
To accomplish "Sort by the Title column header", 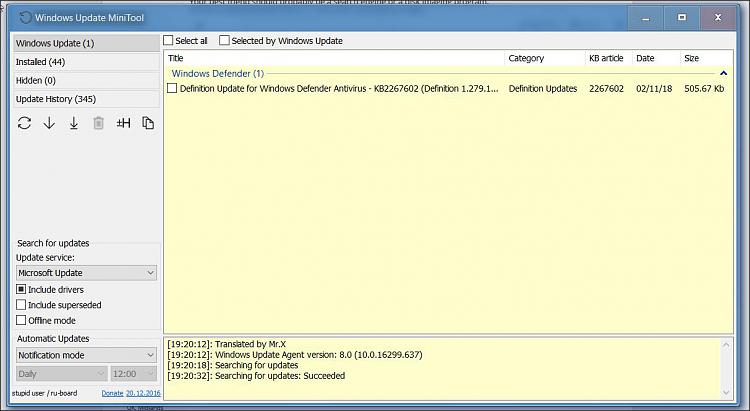I will click(334, 58).
